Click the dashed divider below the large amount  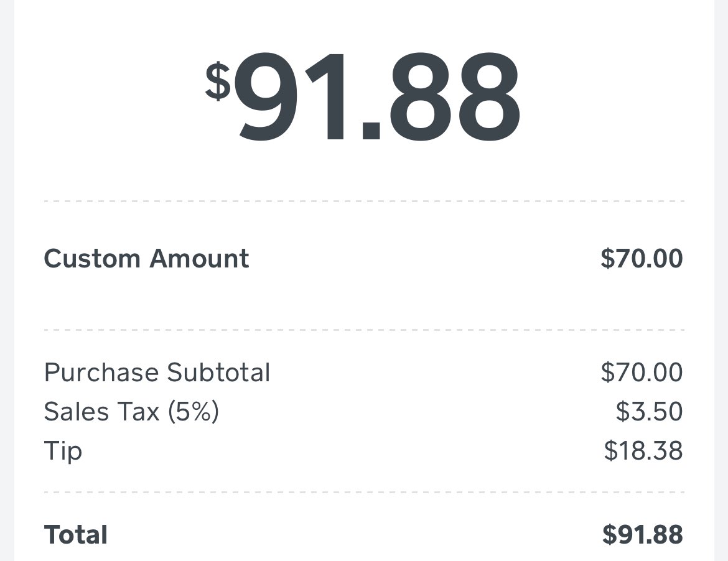[364, 202]
